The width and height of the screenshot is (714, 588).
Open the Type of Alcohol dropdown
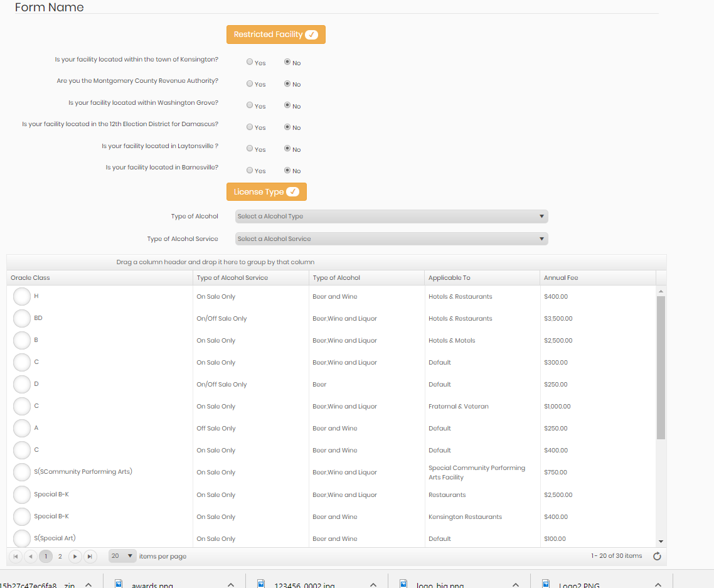[x=392, y=216]
